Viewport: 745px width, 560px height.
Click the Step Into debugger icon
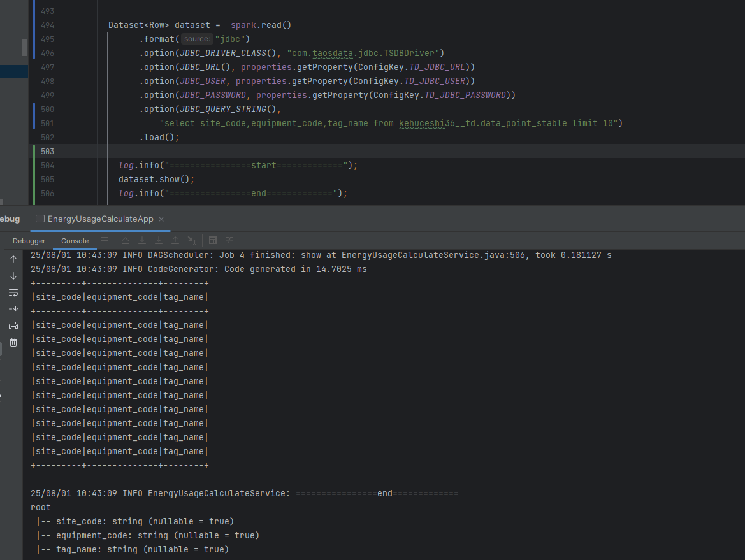(x=142, y=241)
